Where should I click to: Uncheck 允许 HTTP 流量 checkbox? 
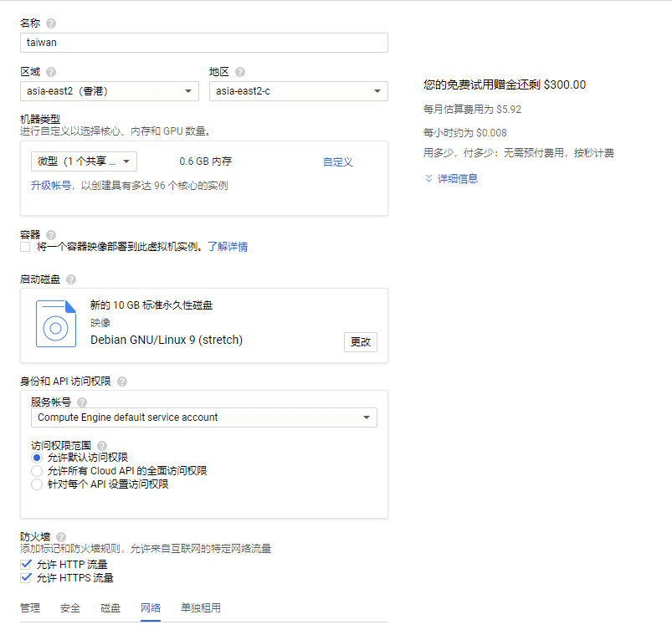click(25, 565)
